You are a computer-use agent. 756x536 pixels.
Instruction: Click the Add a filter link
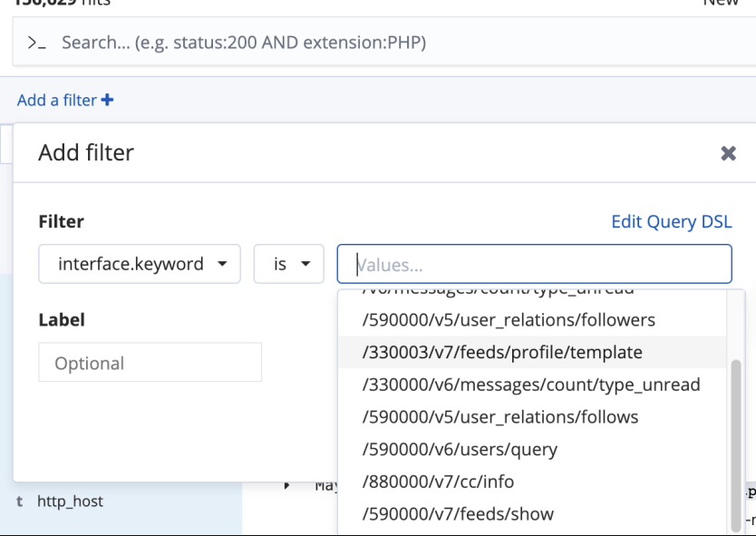[56, 101]
